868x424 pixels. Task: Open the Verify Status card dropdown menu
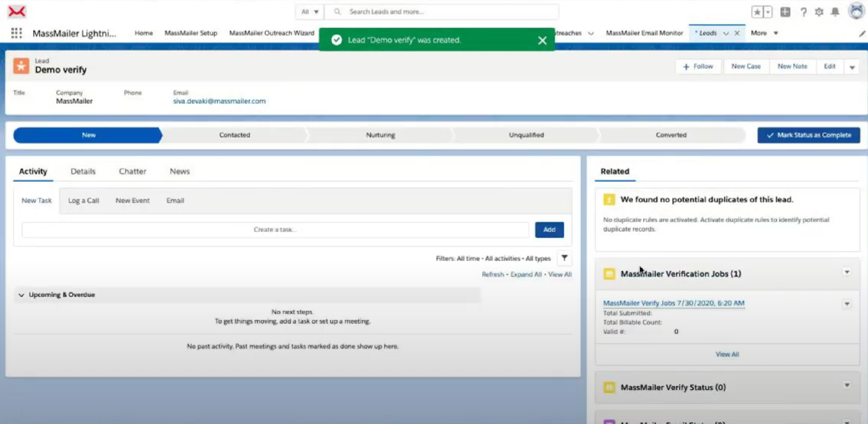(847, 385)
